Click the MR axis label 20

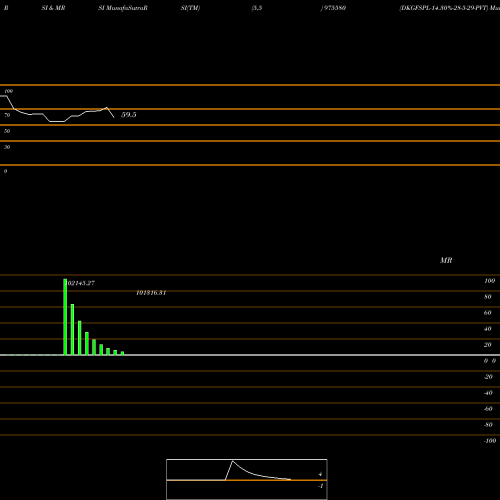point(488,345)
